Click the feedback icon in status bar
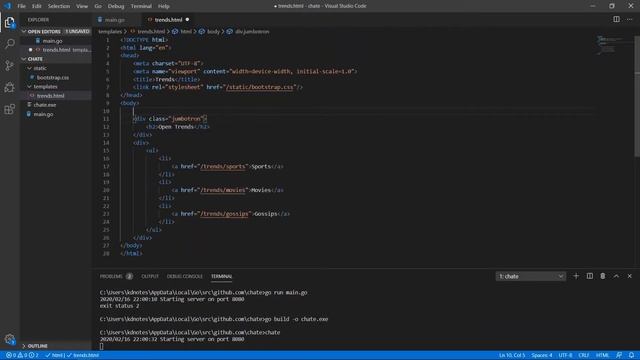Viewport: 640px width, 360px height. (x=619, y=355)
